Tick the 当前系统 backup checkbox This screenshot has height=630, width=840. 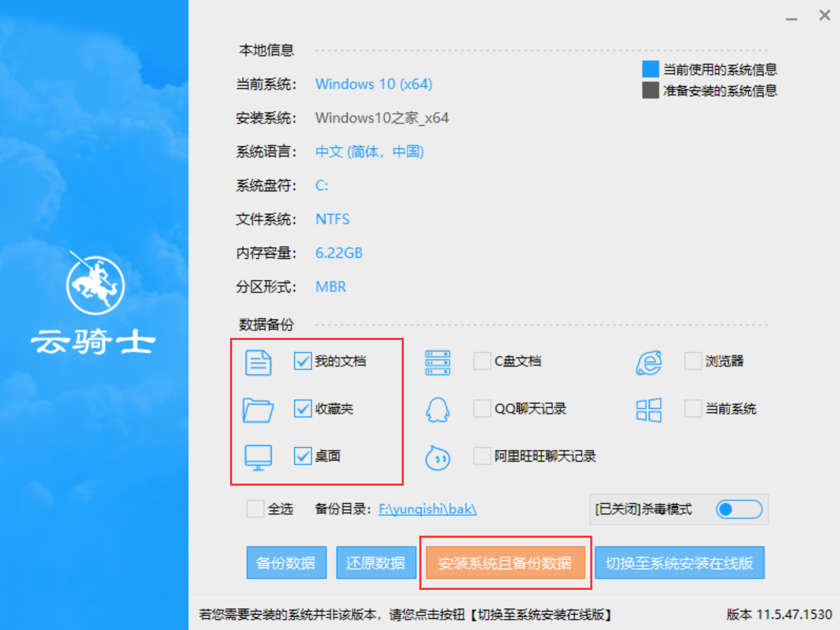tap(693, 408)
